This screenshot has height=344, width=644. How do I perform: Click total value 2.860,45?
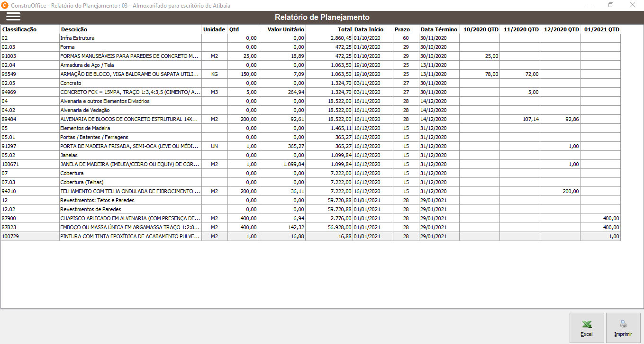[341, 38]
